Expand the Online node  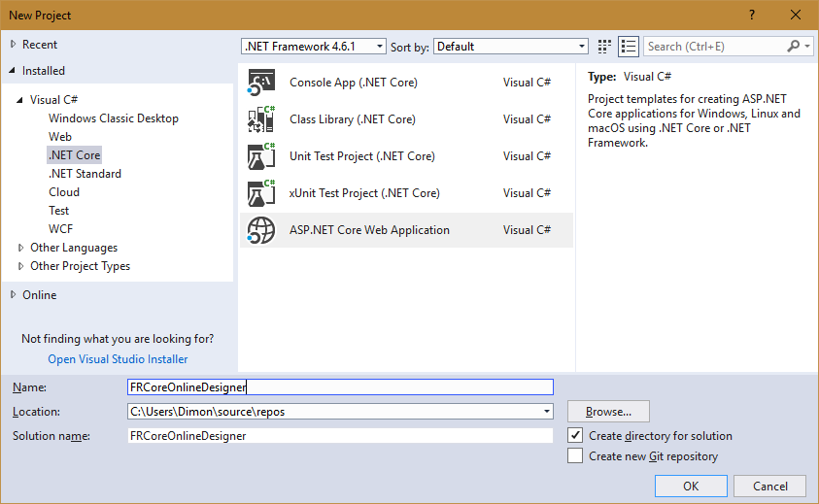pyautogui.click(x=13, y=294)
